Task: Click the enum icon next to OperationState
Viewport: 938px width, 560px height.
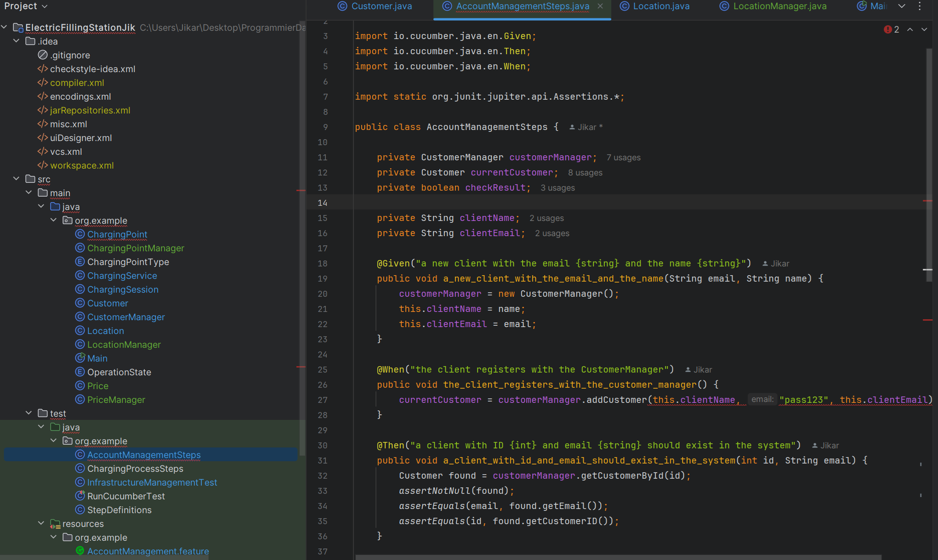Action: (x=80, y=372)
